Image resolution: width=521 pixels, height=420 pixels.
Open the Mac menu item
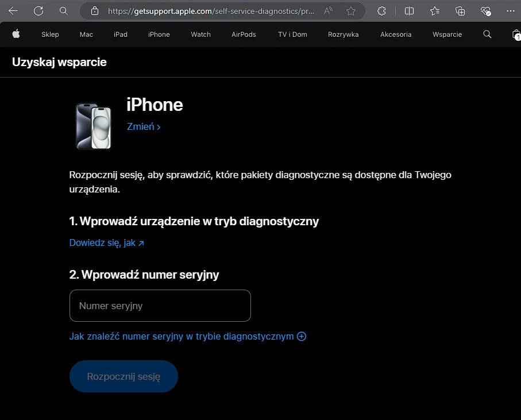point(86,34)
